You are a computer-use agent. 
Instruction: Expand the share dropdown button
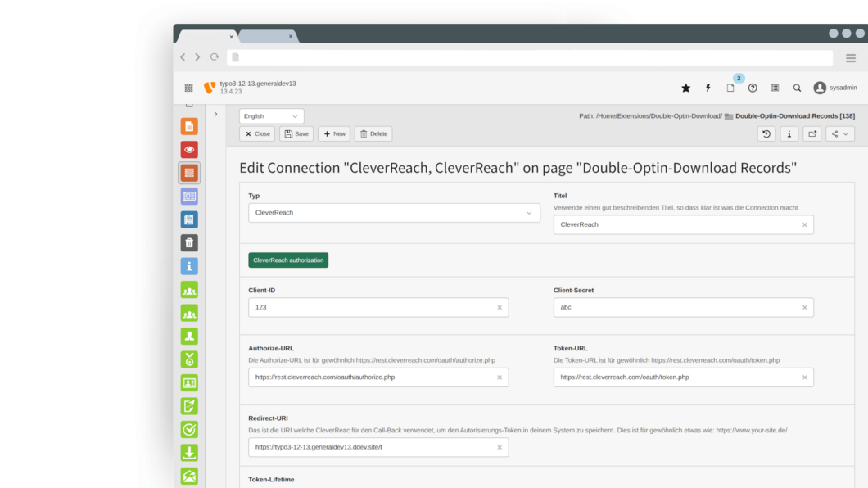click(x=839, y=133)
